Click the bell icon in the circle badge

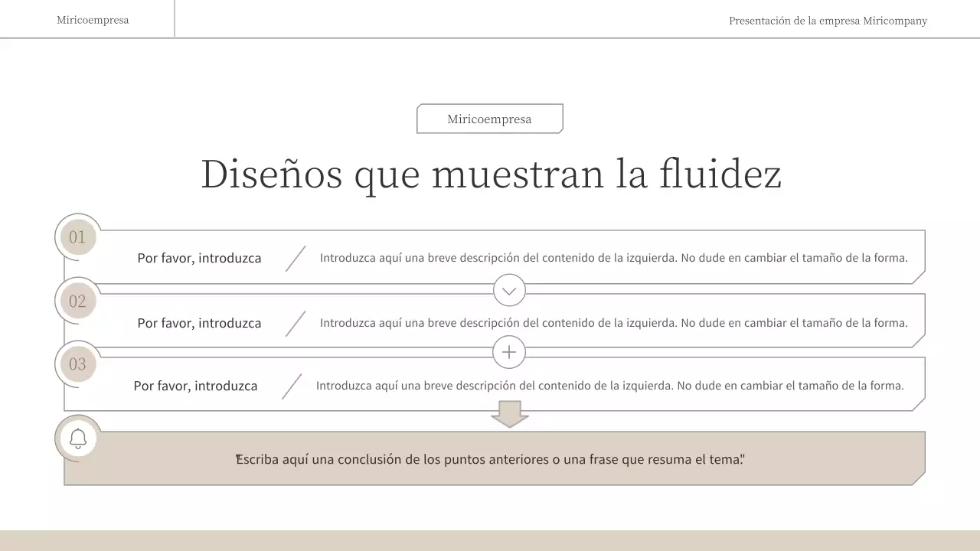77,438
